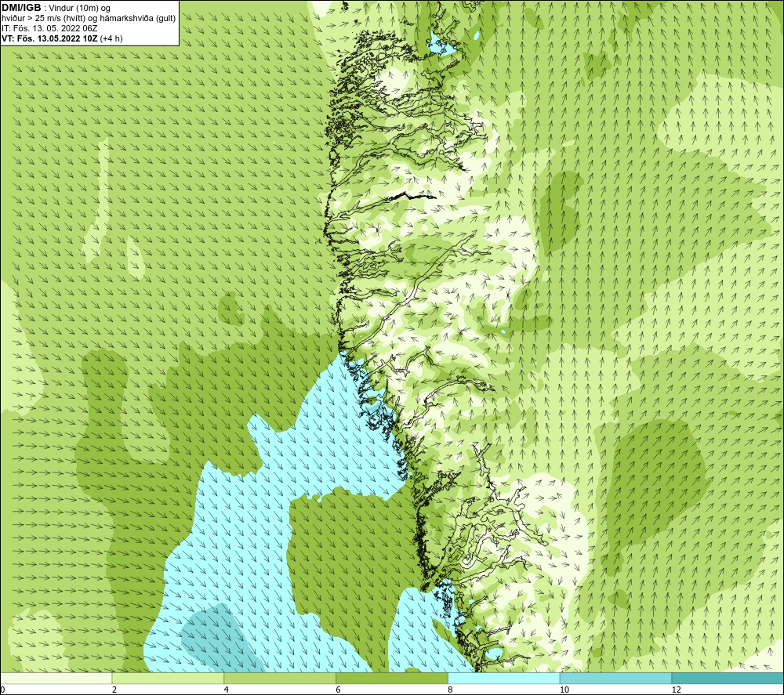Click the "IT: Fös. 13. 05. 2022 06Z" line

(49, 28)
